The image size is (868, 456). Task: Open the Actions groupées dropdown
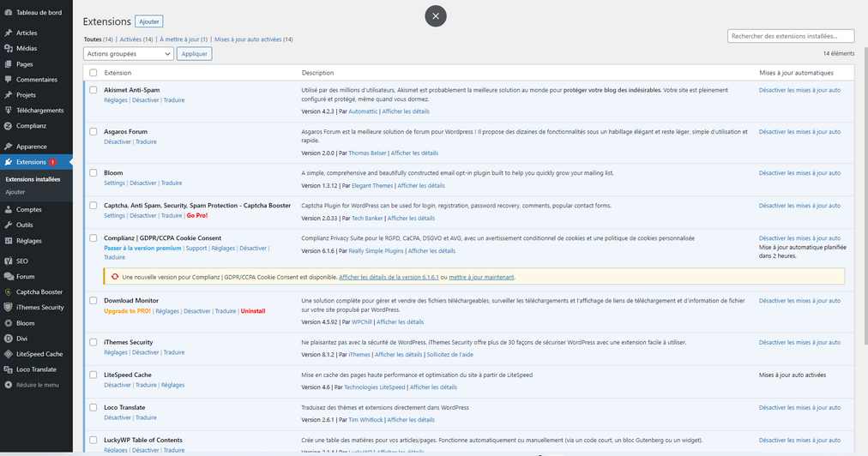[x=129, y=54]
